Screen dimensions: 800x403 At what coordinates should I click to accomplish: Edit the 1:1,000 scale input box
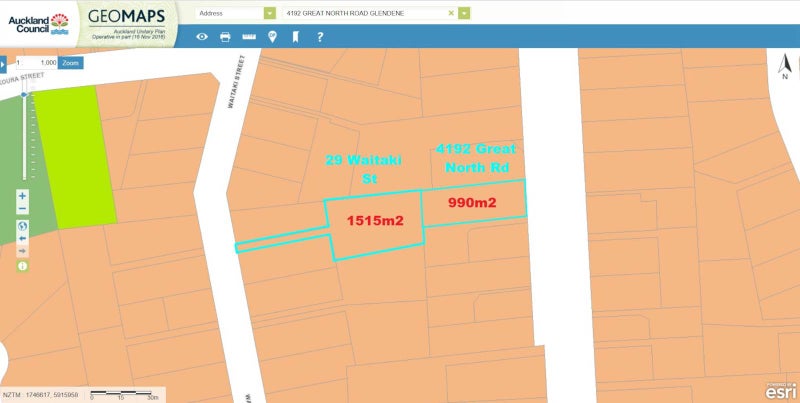coord(36,63)
